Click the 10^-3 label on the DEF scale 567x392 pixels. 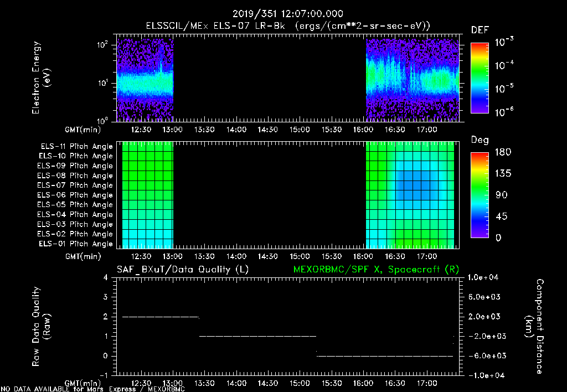coord(504,42)
